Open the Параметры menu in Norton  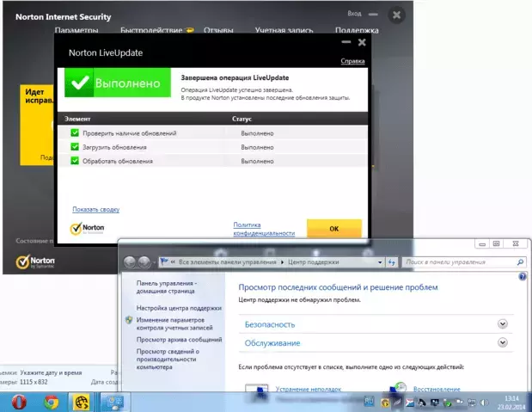[x=76, y=30]
